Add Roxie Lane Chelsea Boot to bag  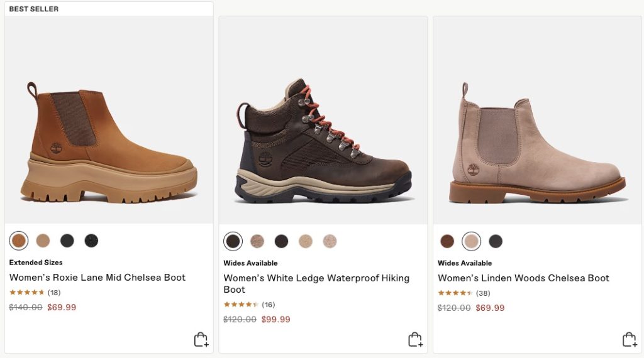click(201, 340)
